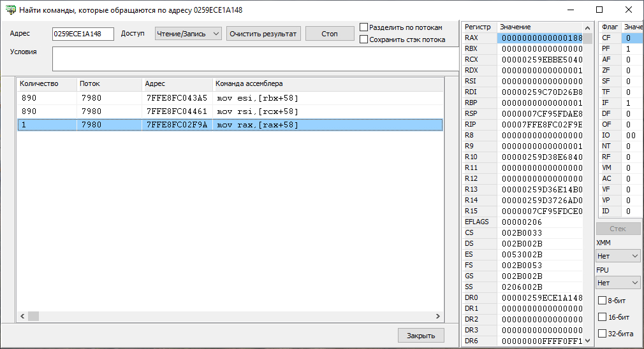Select the RAX register row

(x=523, y=38)
